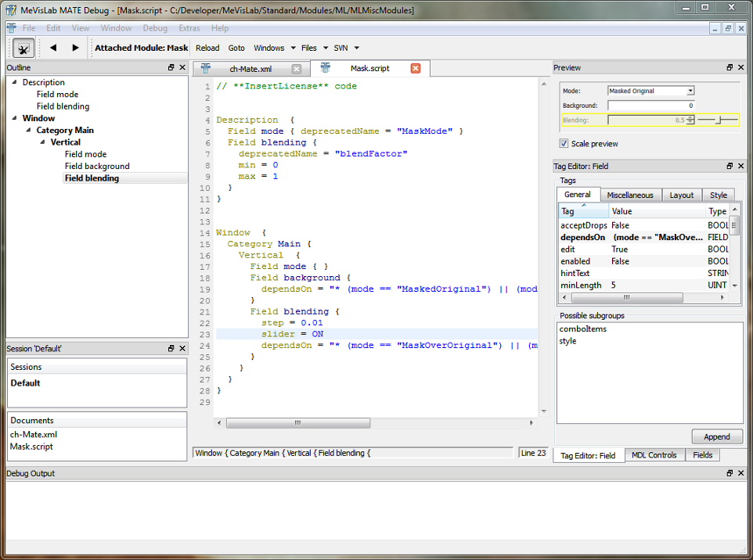The image size is (753, 560).
Task: Click Reload in the toolbar
Action: 207,48
